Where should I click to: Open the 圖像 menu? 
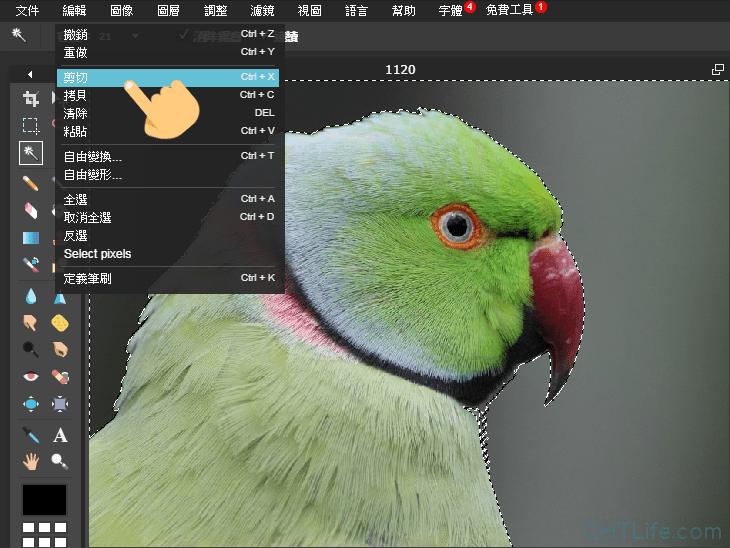pyautogui.click(x=122, y=10)
